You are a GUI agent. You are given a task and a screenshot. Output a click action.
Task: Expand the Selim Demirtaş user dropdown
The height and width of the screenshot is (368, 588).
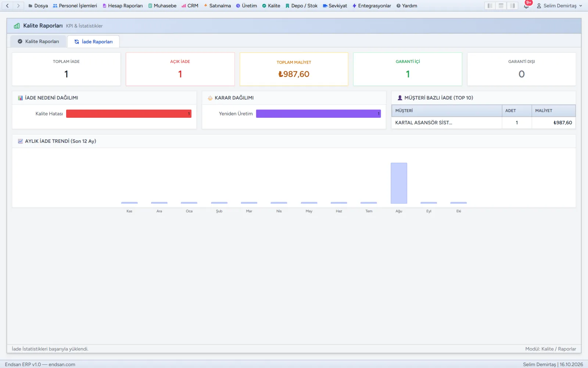[x=559, y=6]
